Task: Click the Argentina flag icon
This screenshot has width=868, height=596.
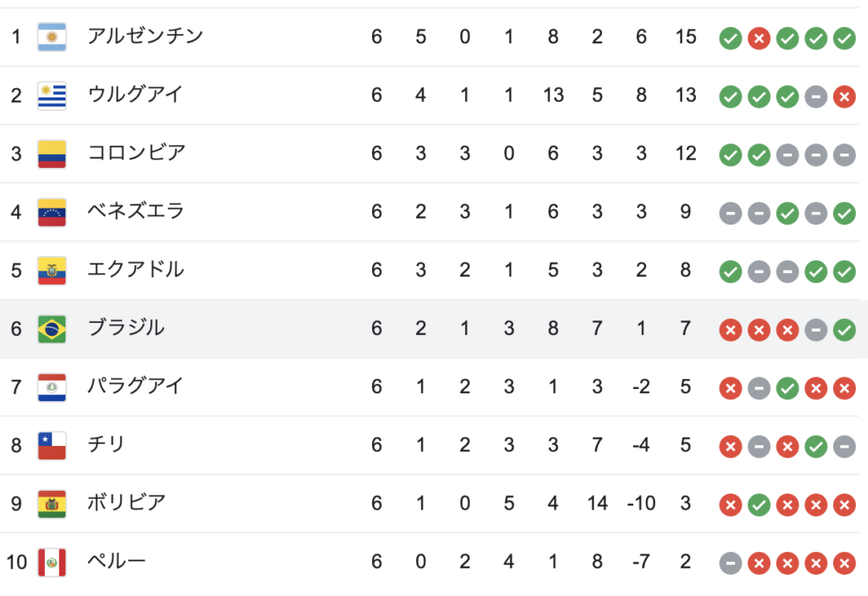Action: [x=52, y=37]
